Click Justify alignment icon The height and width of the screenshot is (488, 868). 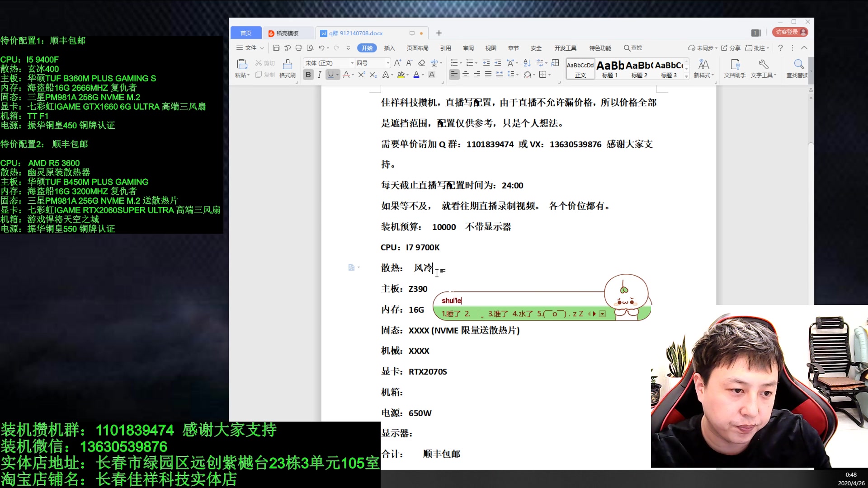click(488, 75)
